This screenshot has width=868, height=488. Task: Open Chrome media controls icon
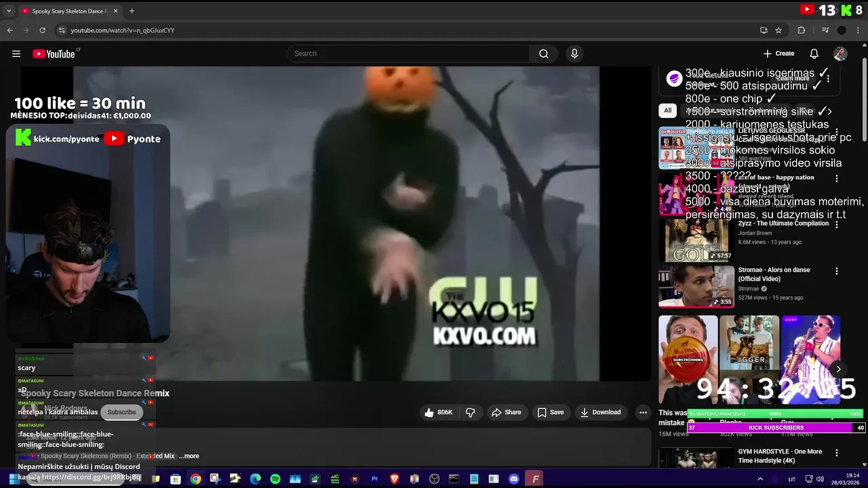click(x=825, y=30)
